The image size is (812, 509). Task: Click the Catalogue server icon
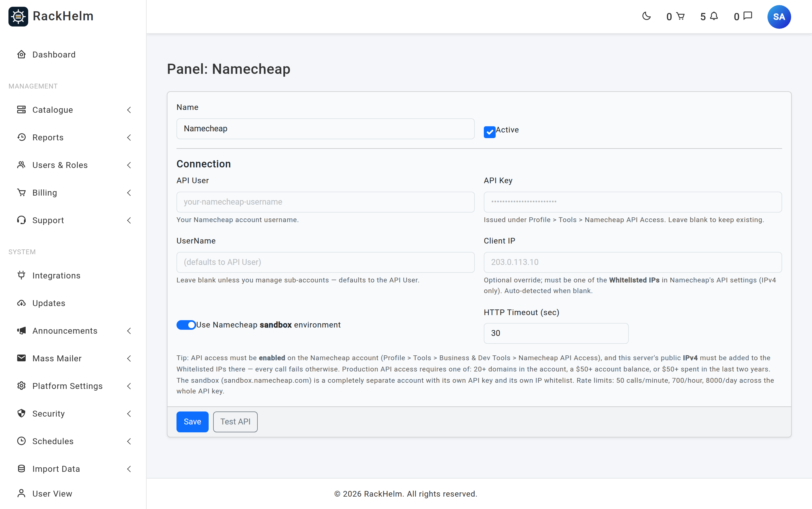21,110
